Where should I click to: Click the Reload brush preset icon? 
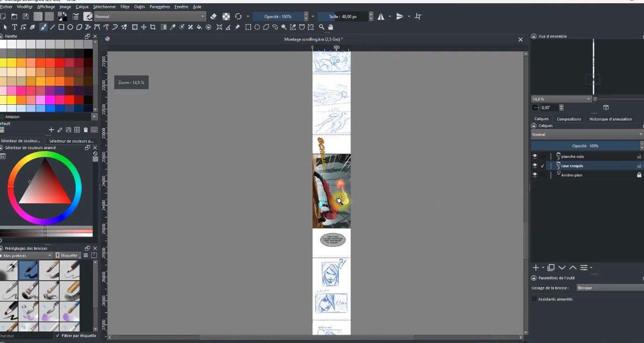(238, 16)
